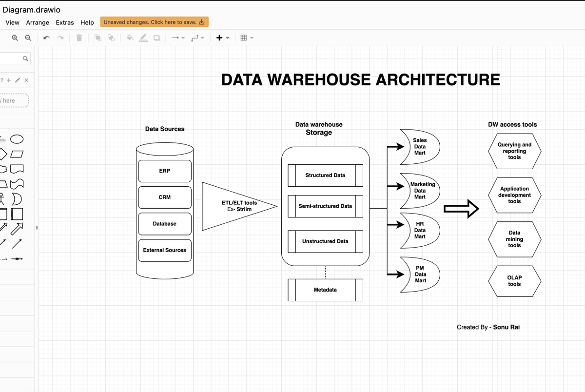The height and width of the screenshot is (392, 585).
Task: Click the scratchpad help question mark
Action: click(2, 80)
